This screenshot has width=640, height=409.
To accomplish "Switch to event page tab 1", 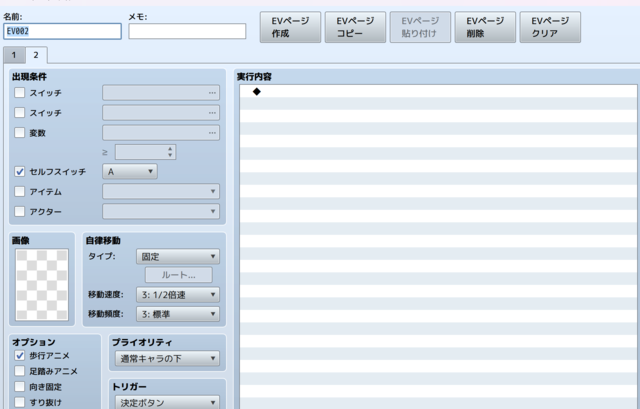I will tap(14, 55).
